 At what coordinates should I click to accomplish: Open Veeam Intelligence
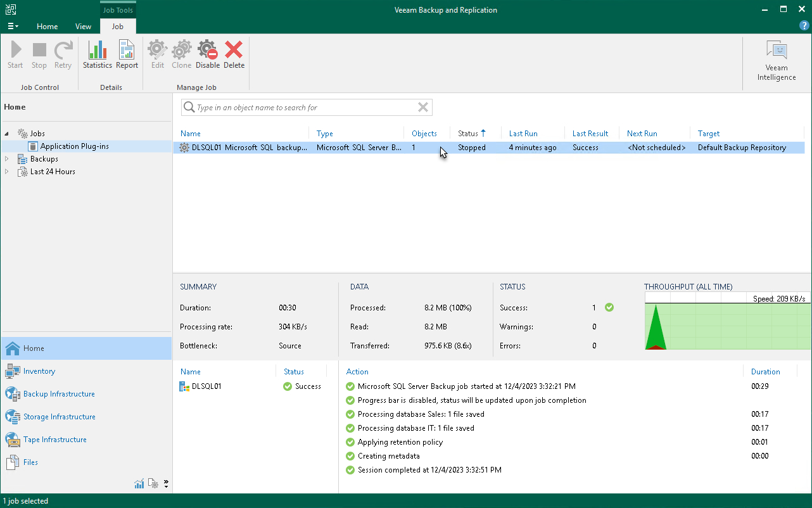[x=777, y=61]
